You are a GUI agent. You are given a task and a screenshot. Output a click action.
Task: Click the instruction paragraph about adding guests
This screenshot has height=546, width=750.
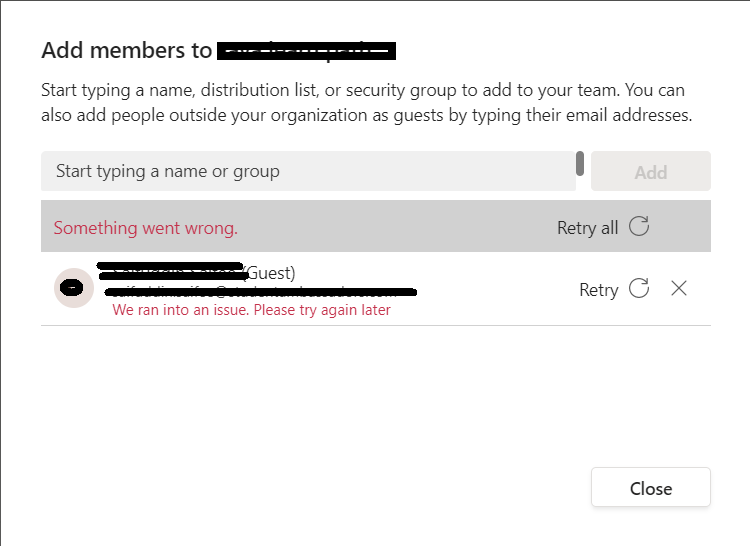point(366,102)
